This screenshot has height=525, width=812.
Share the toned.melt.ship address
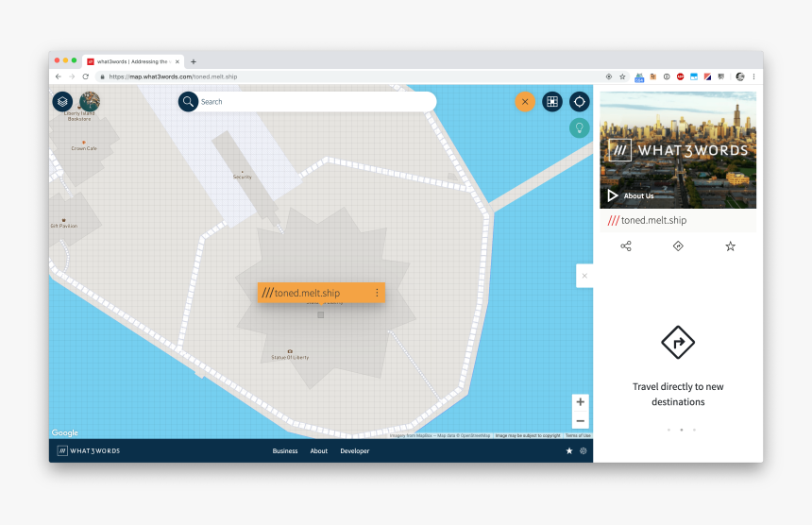tap(626, 246)
